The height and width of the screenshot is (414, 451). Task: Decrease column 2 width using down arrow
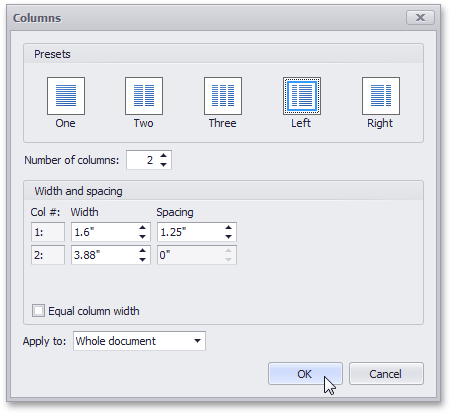143,260
